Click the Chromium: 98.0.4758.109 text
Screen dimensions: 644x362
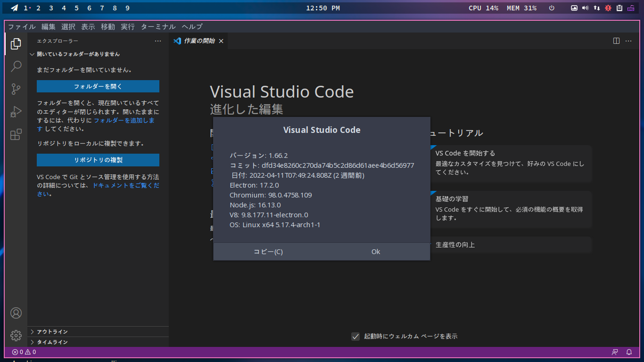(x=271, y=195)
